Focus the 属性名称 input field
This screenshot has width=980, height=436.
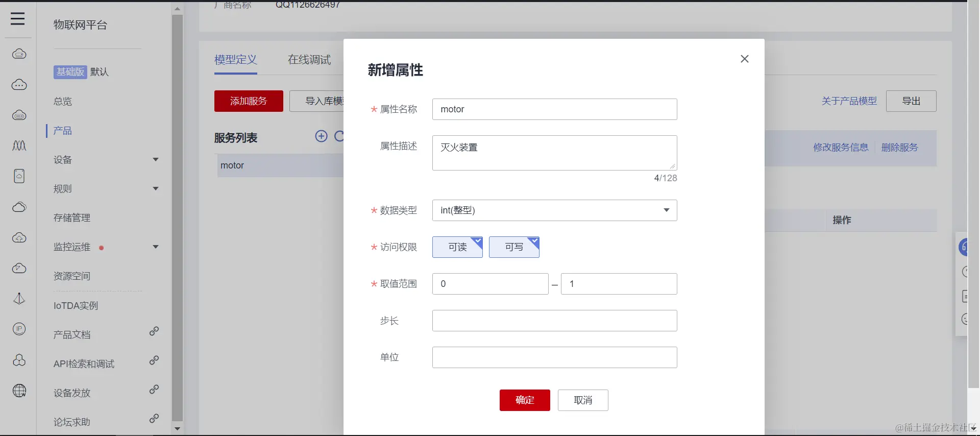click(554, 109)
